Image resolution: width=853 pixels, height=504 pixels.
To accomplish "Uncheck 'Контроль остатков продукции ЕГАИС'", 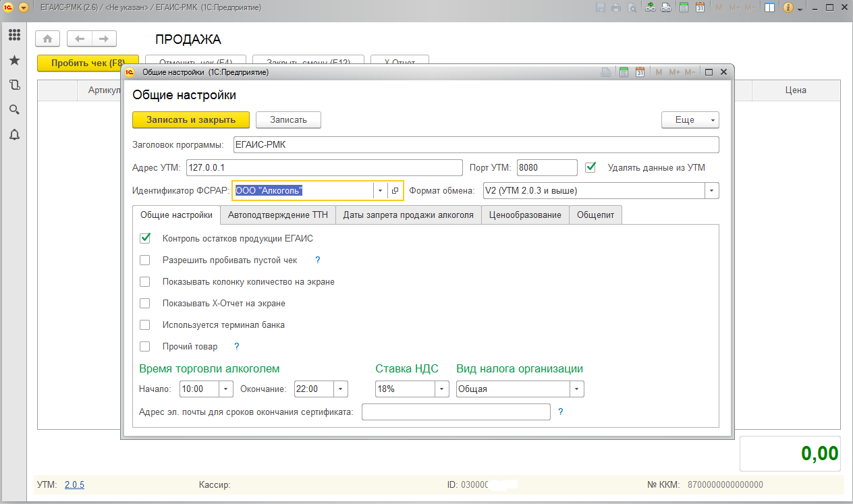I will (144, 238).
